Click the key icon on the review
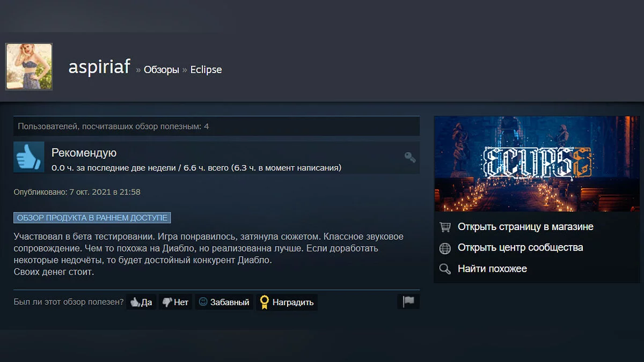Viewport: 644px width, 362px height. 410,157
